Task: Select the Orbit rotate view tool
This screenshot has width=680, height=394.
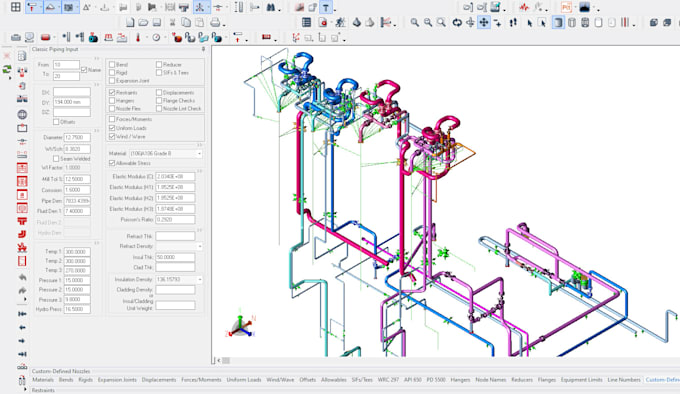Action: tap(457, 23)
